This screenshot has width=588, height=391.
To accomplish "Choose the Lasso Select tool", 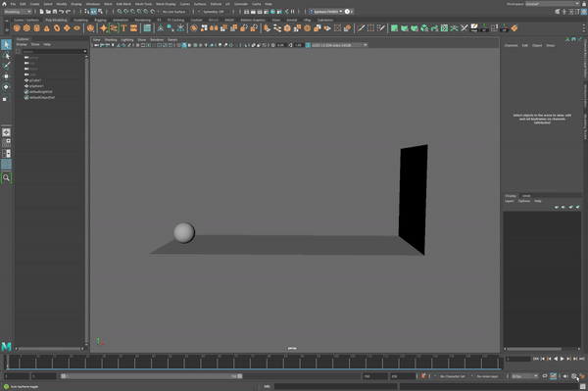I will point(7,56).
